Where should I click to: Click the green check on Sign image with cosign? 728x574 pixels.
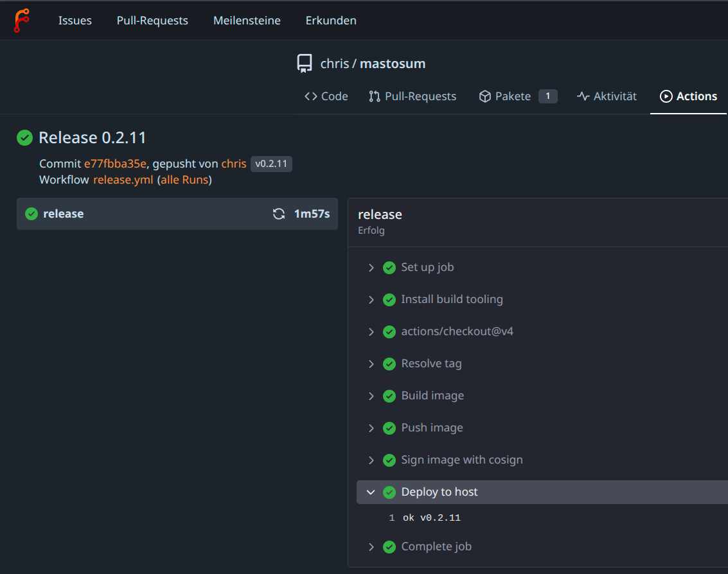[389, 460]
